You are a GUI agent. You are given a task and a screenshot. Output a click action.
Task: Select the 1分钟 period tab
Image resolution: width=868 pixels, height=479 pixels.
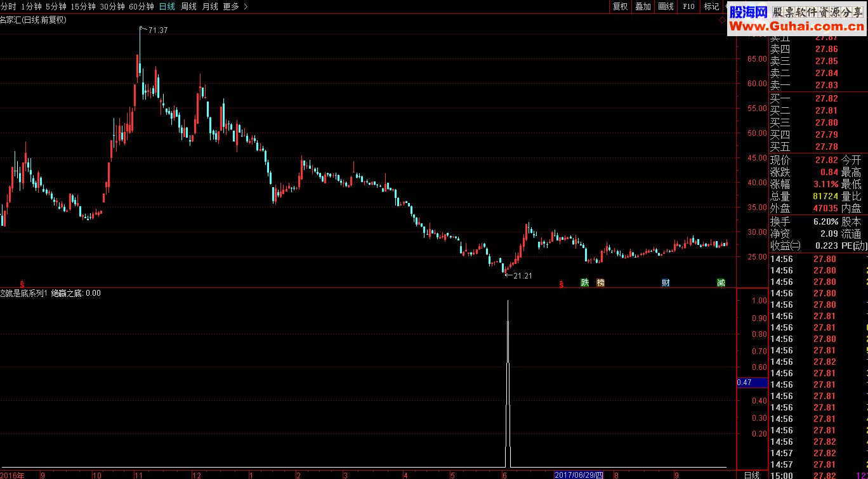(31, 6)
